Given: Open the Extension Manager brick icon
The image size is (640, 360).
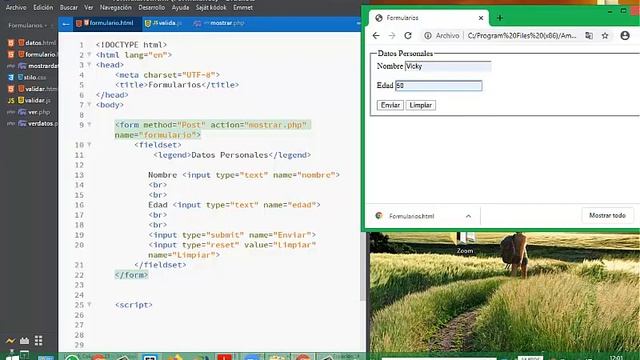Looking at the screenshot, I should 24,340.
